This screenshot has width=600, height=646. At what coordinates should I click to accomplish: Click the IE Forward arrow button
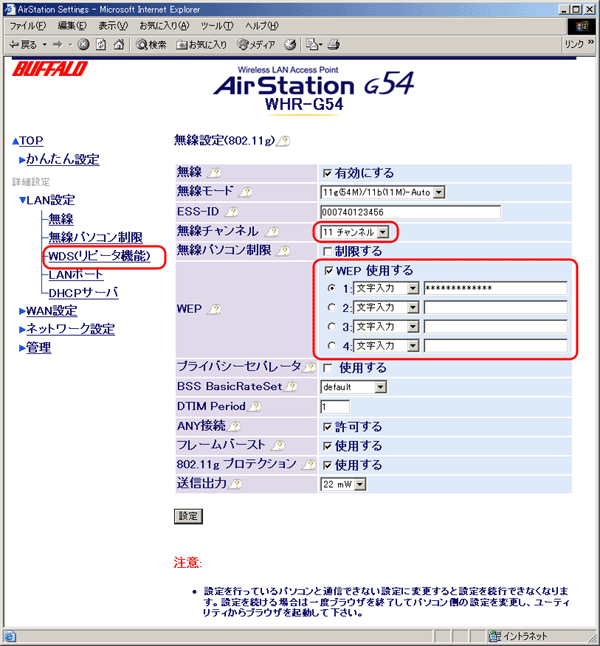(x=58, y=44)
